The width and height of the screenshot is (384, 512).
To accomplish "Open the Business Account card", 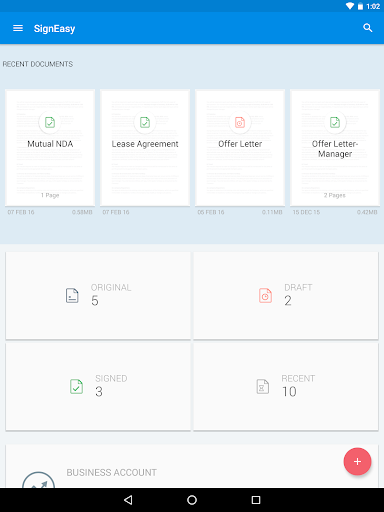I will point(192,466).
